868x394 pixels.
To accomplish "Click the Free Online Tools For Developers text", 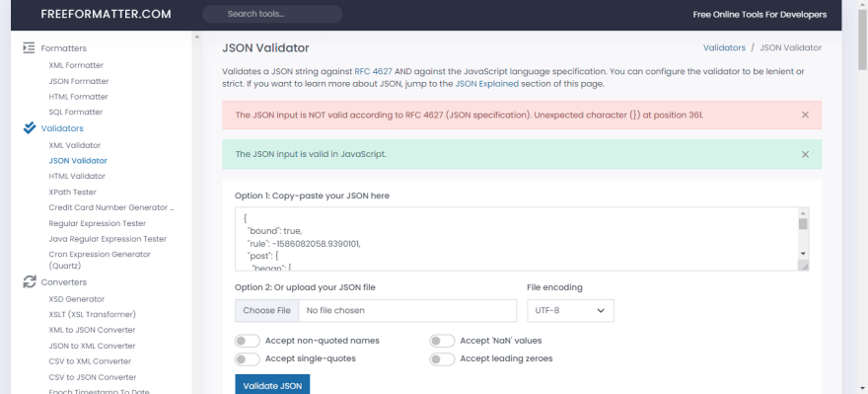I will pos(759,15).
